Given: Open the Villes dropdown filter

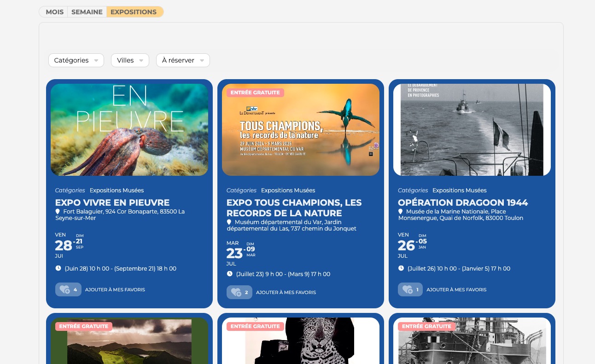Looking at the screenshot, I should click(x=130, y=60).
